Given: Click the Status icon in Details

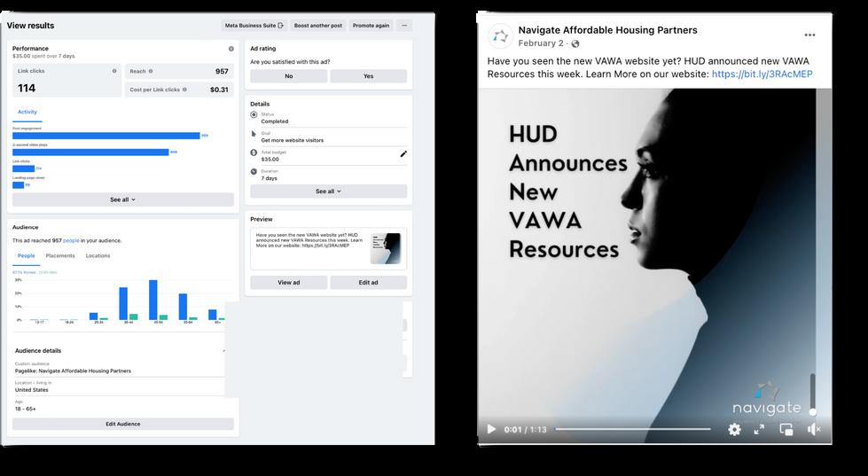Looking at the screenshot, I should coord(254,114).
